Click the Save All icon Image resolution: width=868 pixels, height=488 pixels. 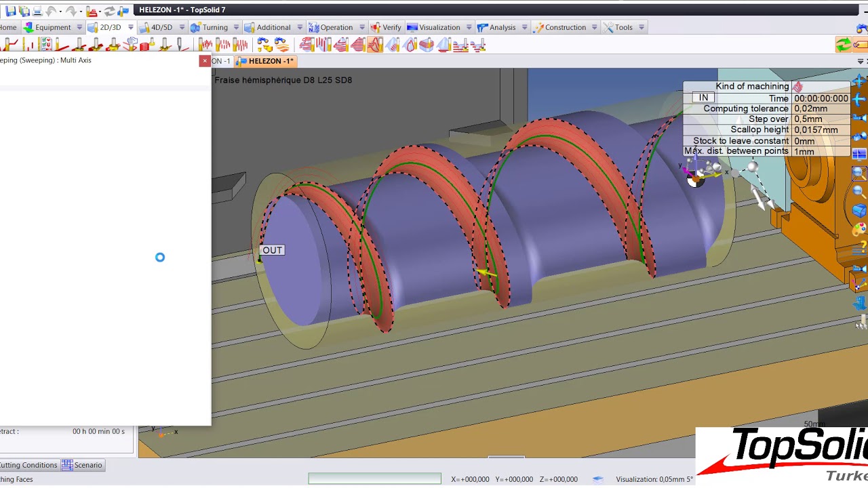24,10
